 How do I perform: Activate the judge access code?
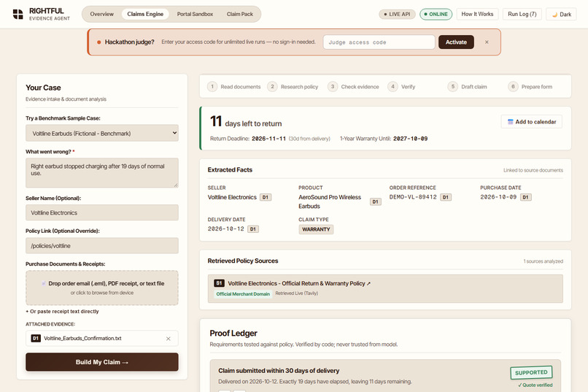click(456, 42)
